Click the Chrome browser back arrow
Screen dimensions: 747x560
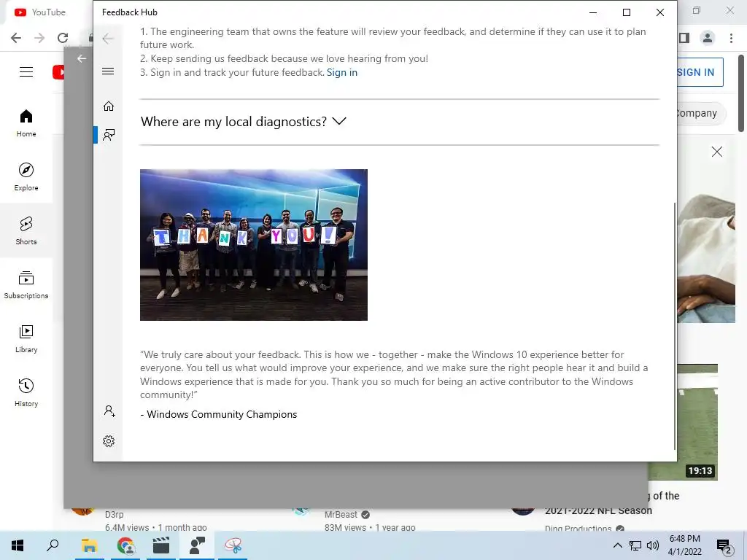16,38
